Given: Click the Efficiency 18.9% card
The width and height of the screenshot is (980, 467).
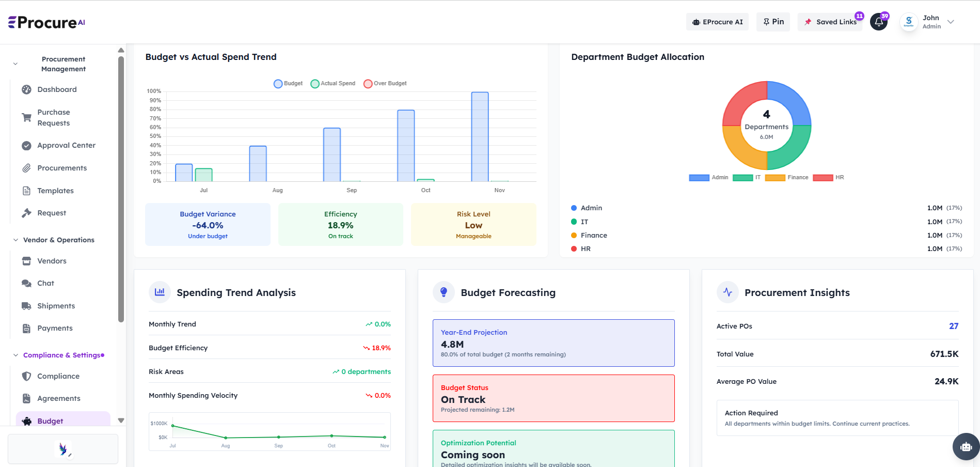Looking at the screenshot, I should pos(341,224).
